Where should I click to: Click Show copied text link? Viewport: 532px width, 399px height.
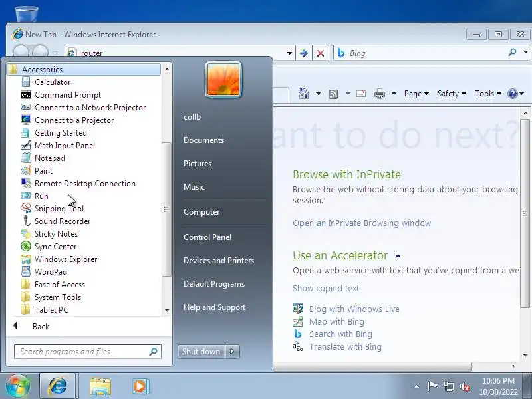pyautogui.click(x=326, y=289)
